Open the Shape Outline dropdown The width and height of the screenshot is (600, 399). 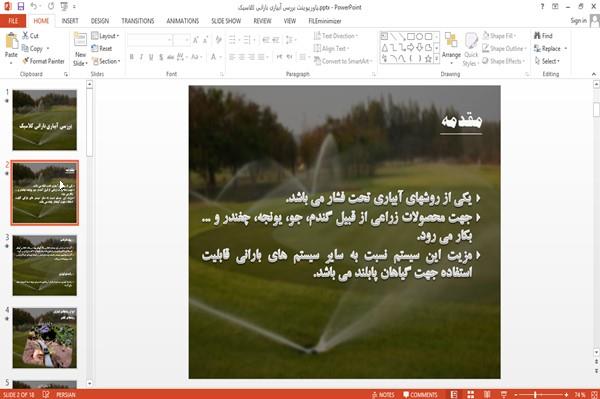(505, 49)
